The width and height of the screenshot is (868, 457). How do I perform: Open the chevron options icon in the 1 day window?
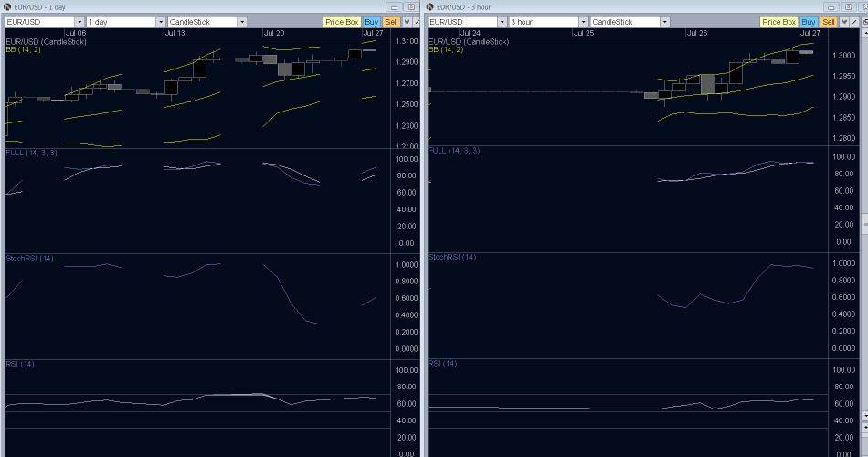(407, 22)
